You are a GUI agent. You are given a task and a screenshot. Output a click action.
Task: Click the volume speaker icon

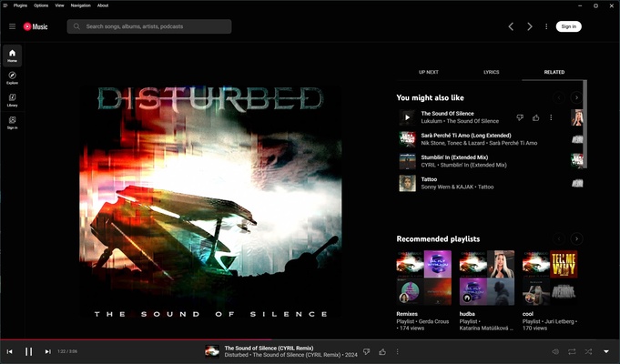555,351
